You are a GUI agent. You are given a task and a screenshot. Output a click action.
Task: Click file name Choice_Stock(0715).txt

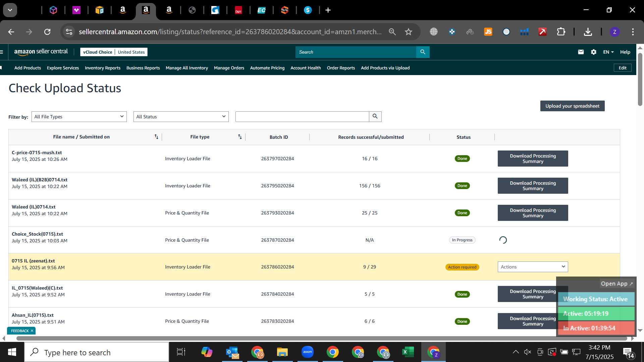(x=37, y=234)
